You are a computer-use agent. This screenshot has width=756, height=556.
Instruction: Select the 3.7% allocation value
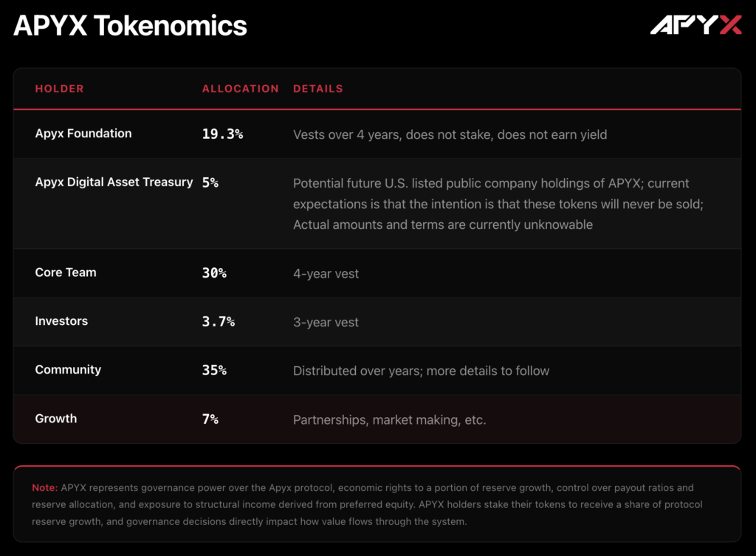[219, 322]
